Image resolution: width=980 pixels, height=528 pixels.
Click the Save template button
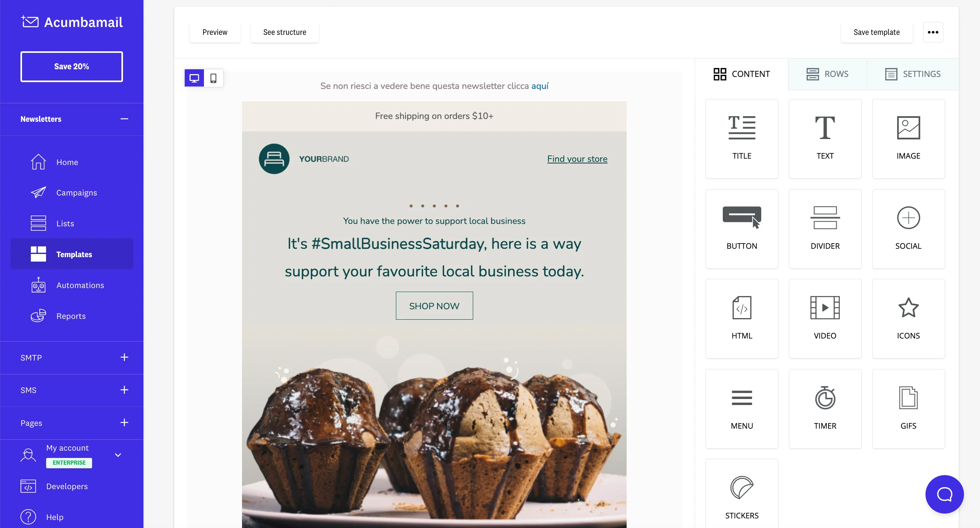876,32
